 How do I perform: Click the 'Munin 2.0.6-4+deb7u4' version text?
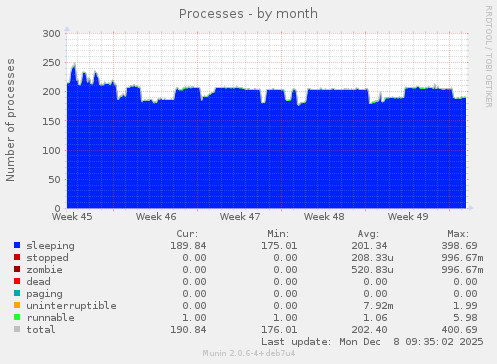[249, 353]
